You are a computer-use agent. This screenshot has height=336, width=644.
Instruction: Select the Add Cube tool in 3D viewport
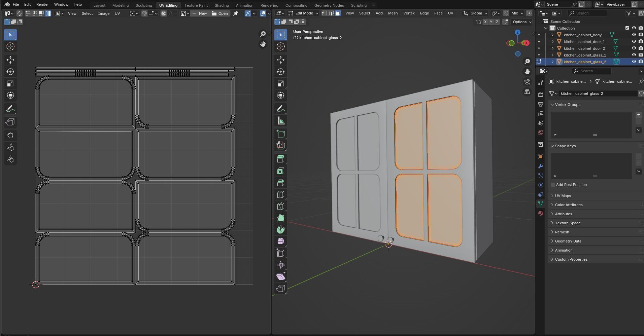point(281,134)
